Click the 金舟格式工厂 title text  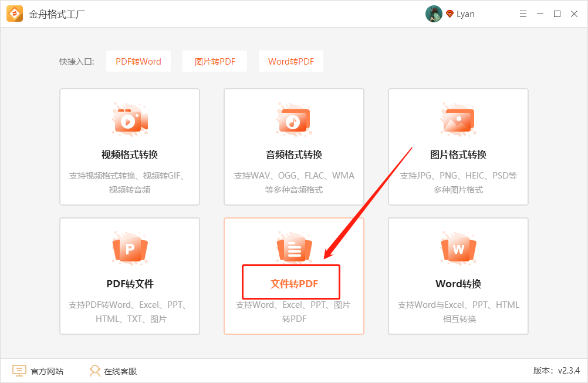(56, 14)
